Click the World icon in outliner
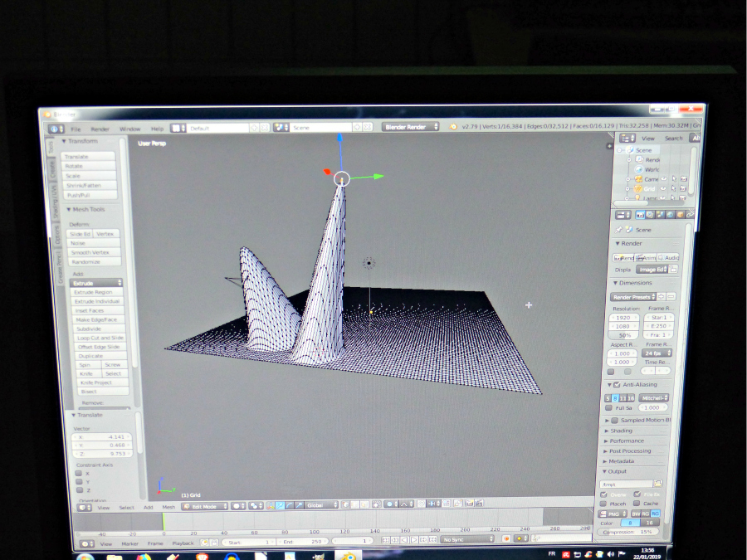Viewport: 747px width, 560px height. (x=639, y=169)
